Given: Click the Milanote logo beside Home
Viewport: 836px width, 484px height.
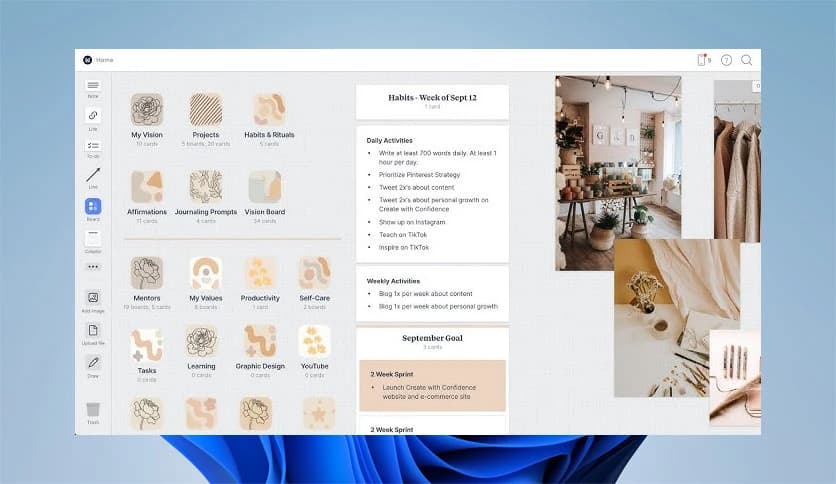Looking at the screenshot, I should (87, 60).
